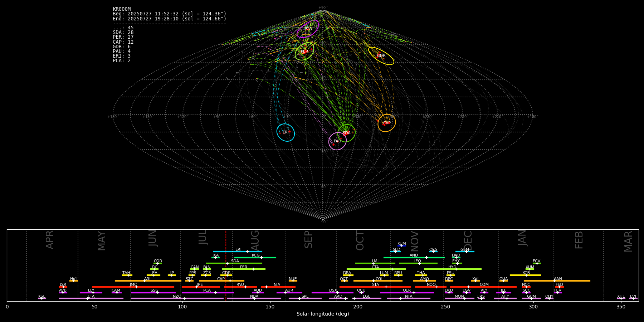Click the NDA shower label in timeline
The width and height of the screenshot is (644, 322).
[x=254, y=297]
